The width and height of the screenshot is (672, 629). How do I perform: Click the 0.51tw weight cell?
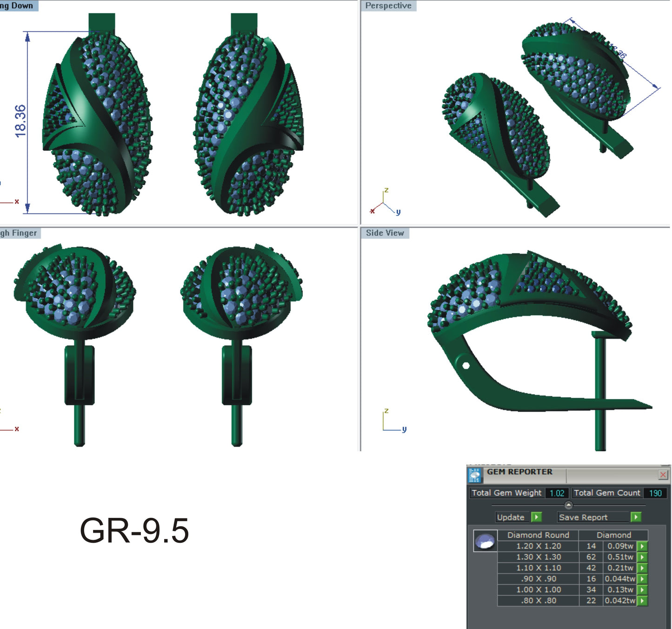point(620,557)
